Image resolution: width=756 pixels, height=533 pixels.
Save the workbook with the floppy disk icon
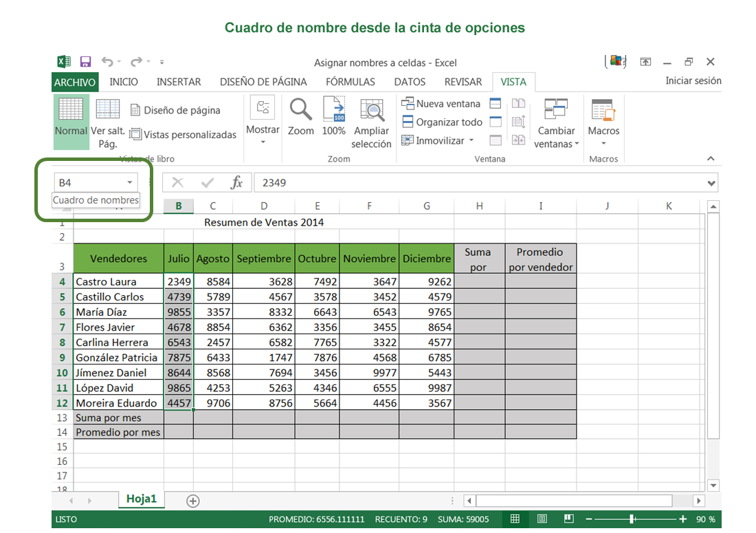tap(85, 61)
